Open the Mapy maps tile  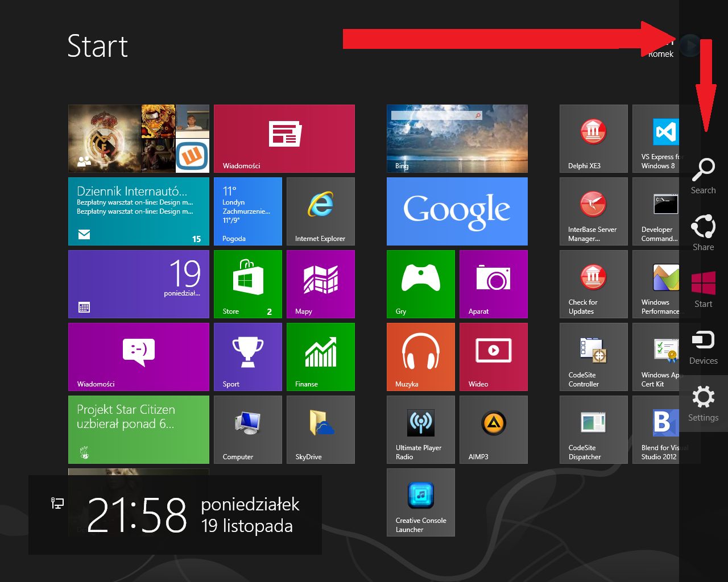pos(321,284)
